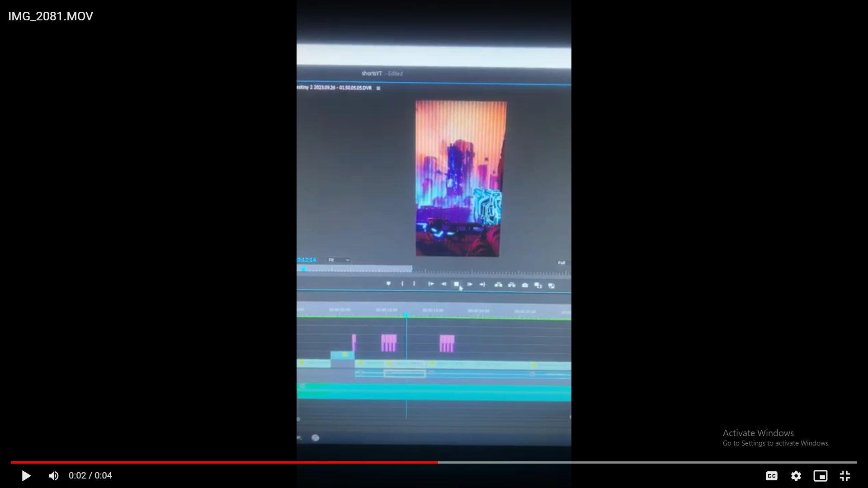868x488 pixels.
Task: Switch to miniplayer mode
Action: click(x=820, y=476)
